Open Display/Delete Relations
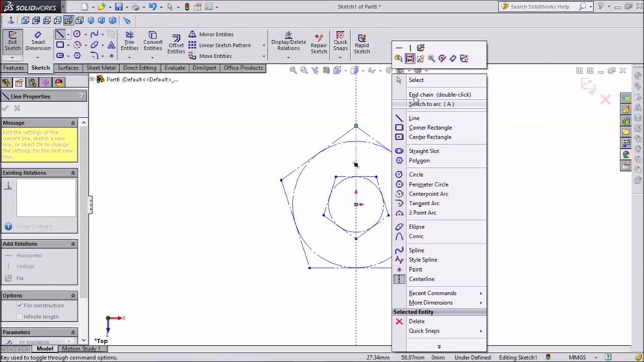Screen dimensions: 644x362 pos(288,41)
